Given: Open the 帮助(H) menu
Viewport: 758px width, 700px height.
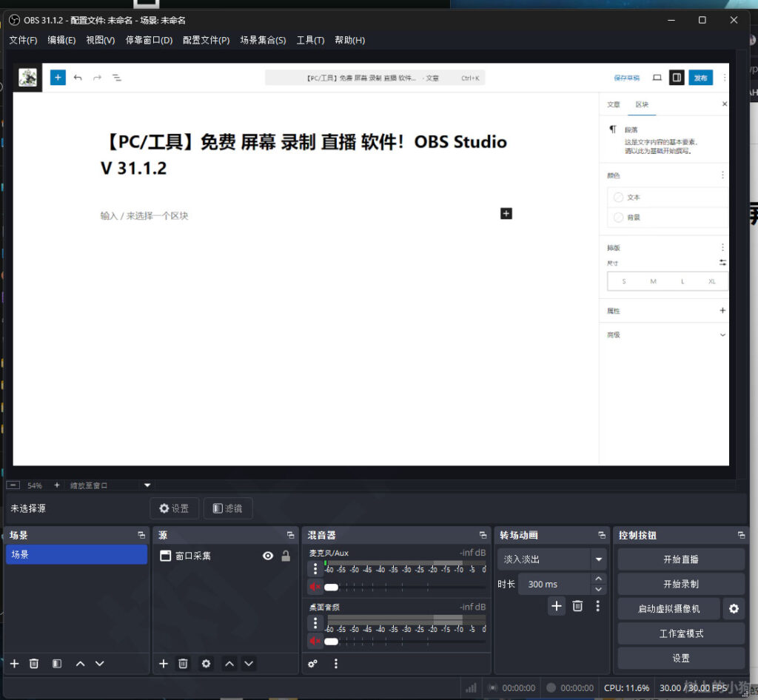Looking at the screenshot, I should [x=349, y=40].
